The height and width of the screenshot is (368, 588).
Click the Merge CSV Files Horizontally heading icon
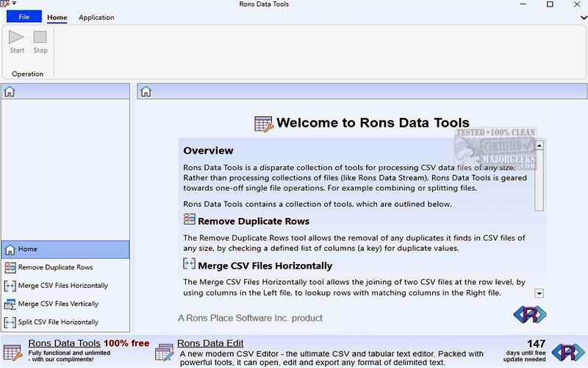[x=190, y=264]
